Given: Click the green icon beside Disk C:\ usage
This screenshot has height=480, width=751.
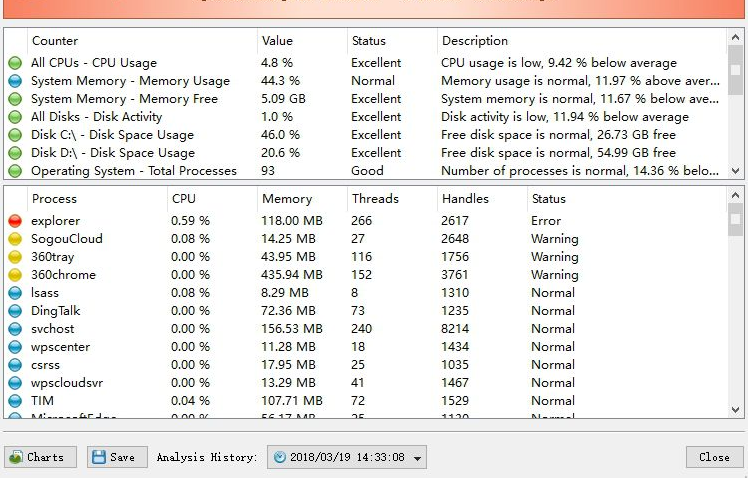Looking at the screenshot, I should [x=15, y=135].
